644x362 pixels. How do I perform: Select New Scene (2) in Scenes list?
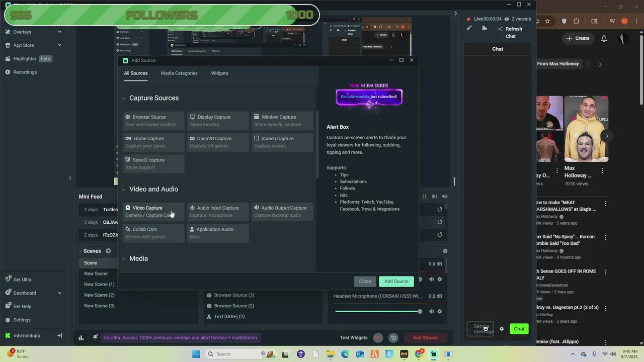[99, 295]
